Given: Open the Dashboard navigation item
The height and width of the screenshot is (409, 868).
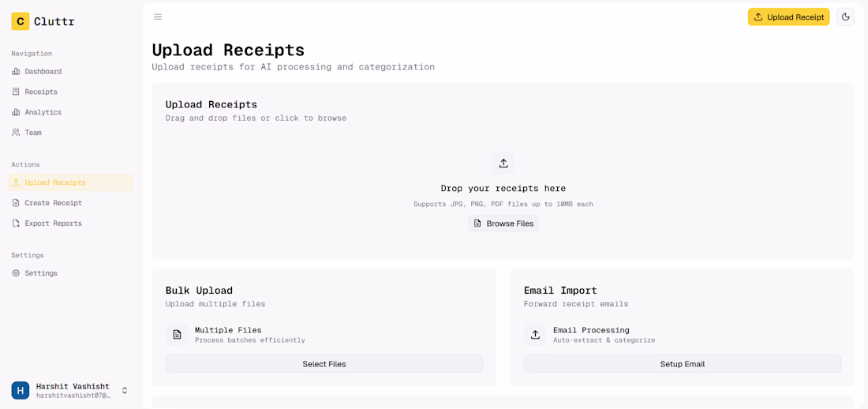Looking at the screenshot, I should tap(43, 71).
